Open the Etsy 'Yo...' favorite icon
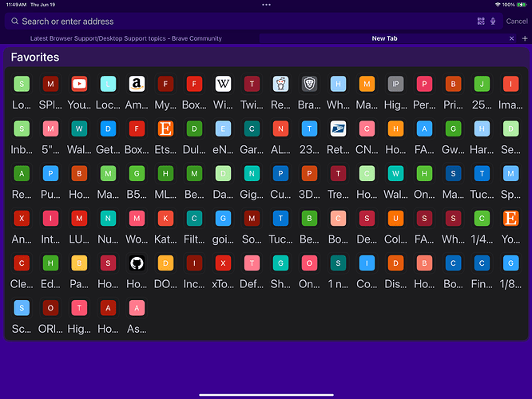This screenshot has height=399, width=532. click(510, 219)
